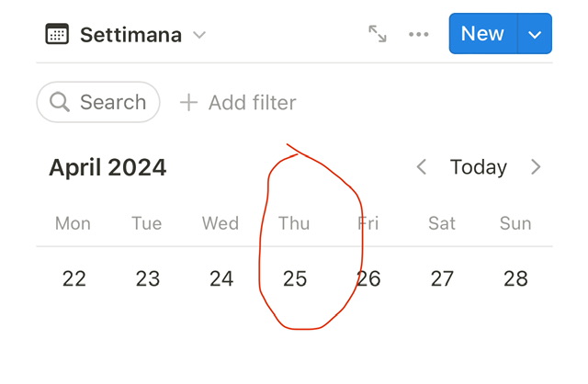Screen dimensions: 588x384
Task: Select Monday 22 in the calendar
Action: [73, 278]
